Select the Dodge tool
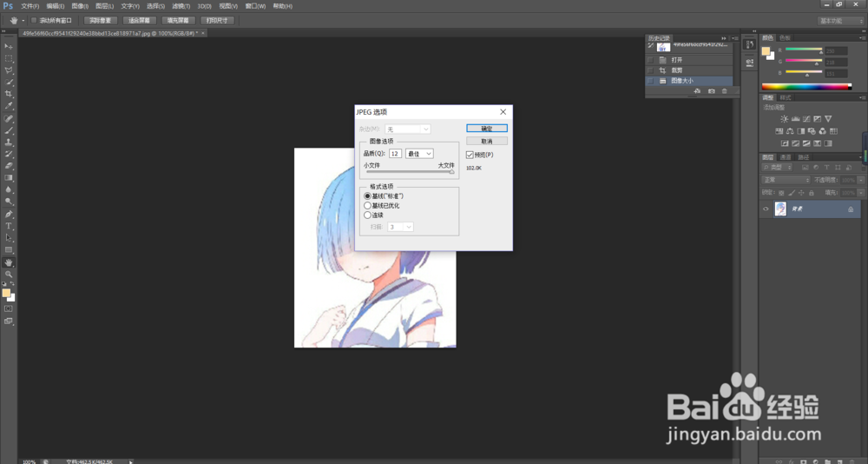 click(9, 202)
